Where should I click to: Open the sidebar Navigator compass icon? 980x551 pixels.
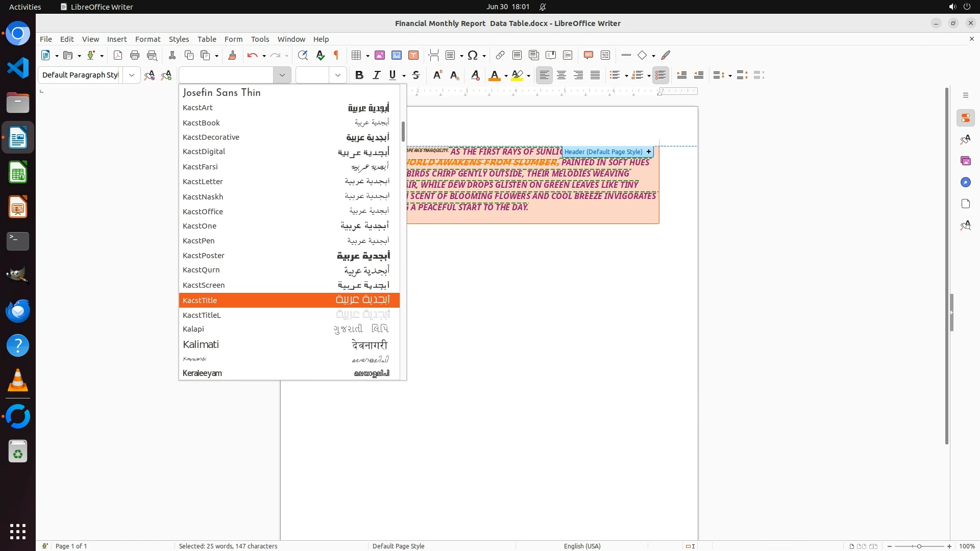[965, 182]
